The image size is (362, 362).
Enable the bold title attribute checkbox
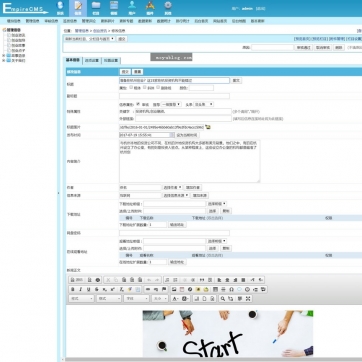coord(131,88)
